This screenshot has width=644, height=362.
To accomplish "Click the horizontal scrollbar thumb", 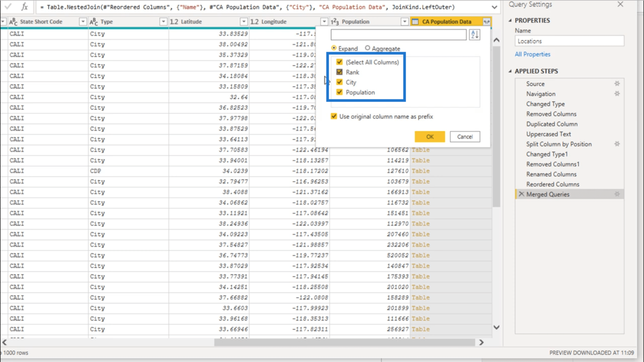I will point(345,342).
